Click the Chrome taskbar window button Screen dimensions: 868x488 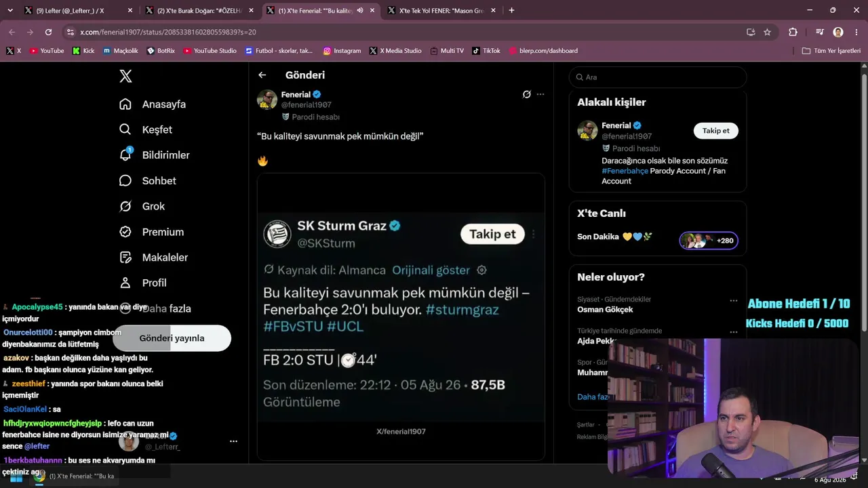(75, 476)
